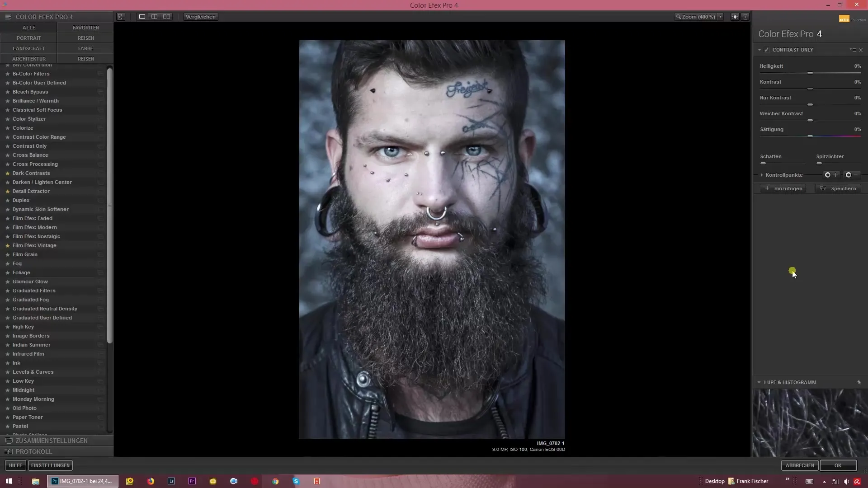This screenshot has height=488, width=868.
Task: Select the FAVORITEN category tab
Action: 85,28
